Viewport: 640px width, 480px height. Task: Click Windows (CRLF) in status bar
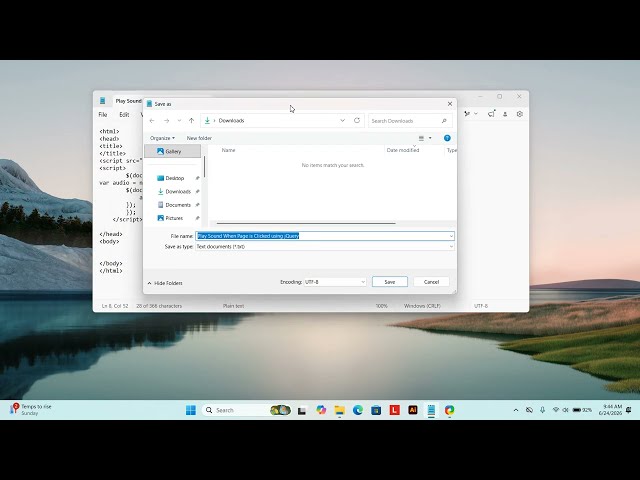[x=422, y=306]
